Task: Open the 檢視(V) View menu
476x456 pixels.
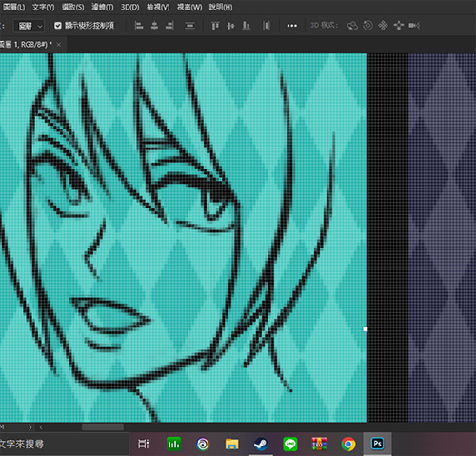Action: click(x=158, y=7)
